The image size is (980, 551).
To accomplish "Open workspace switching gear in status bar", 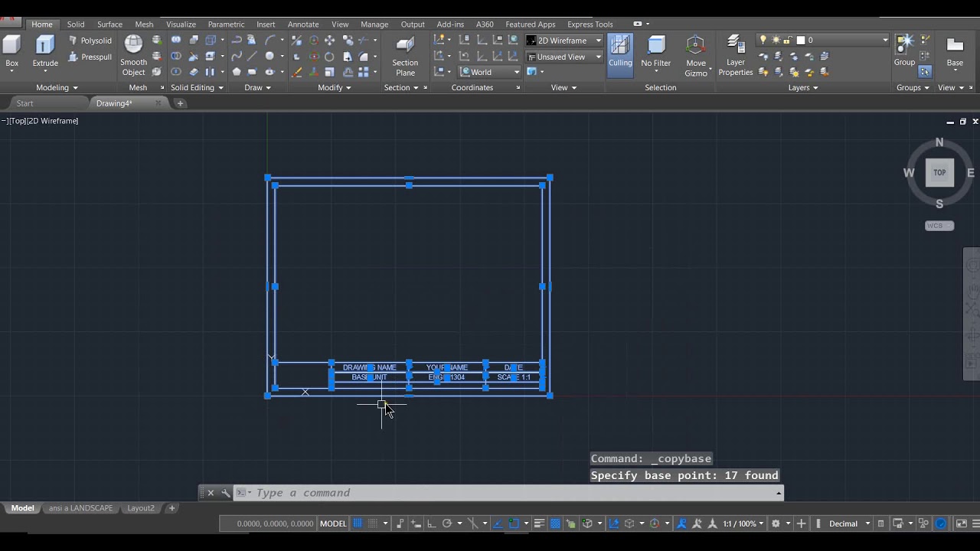I will tap(776, 523).
